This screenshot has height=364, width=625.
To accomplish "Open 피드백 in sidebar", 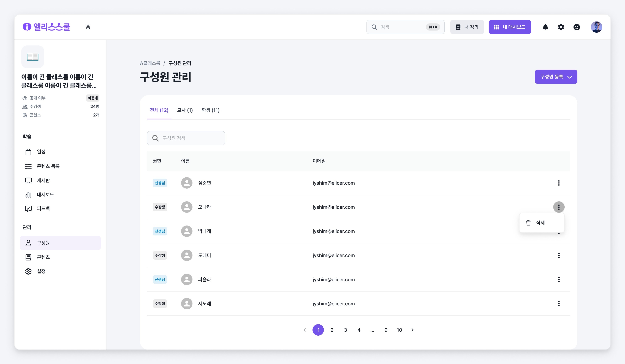I will pyautogui.click(x=43, y=208).
